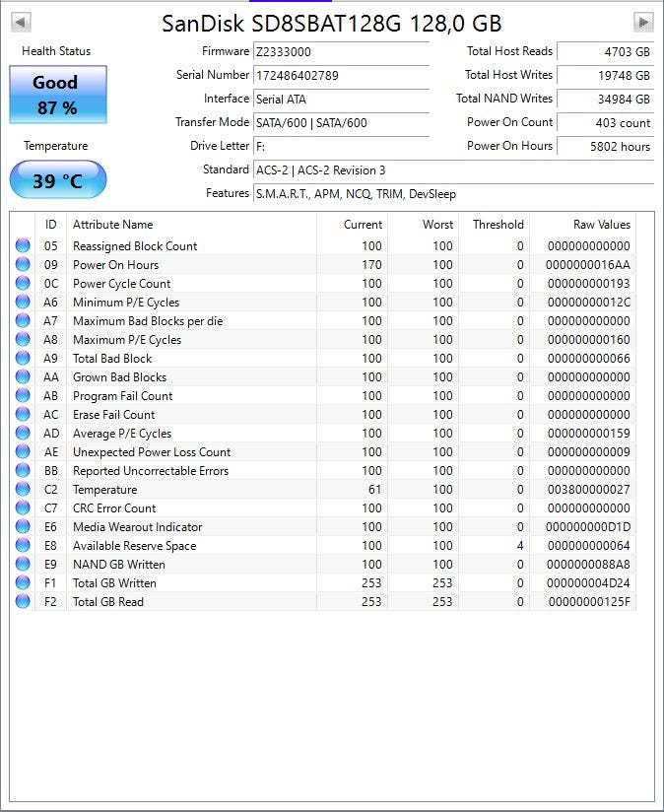Go to previous disk with left arrow

click(x=22, y=23)
